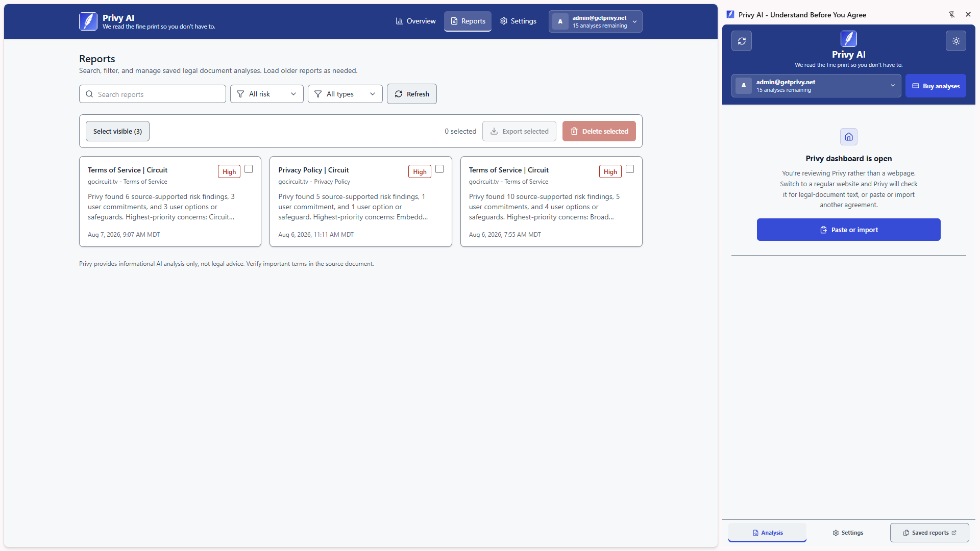This screenshot has width=980, height=551.
Task: Open the All risk filter dropdown
Action: click(266, 94)
